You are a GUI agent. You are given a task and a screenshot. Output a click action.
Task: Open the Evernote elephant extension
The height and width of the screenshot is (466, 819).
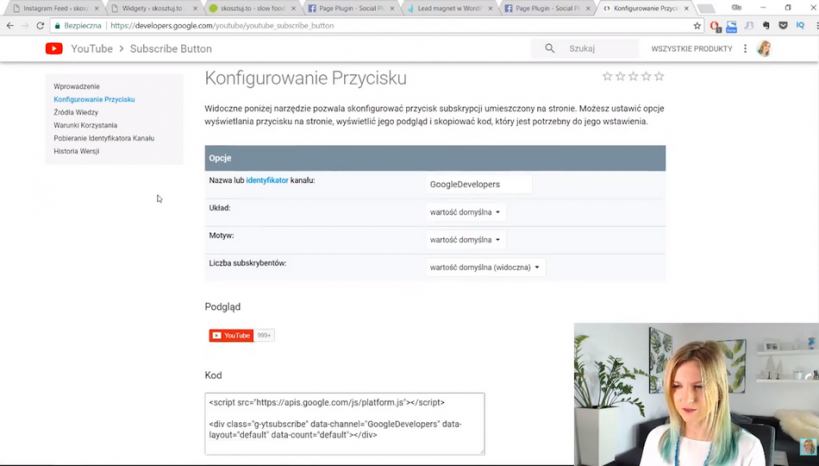766,26
